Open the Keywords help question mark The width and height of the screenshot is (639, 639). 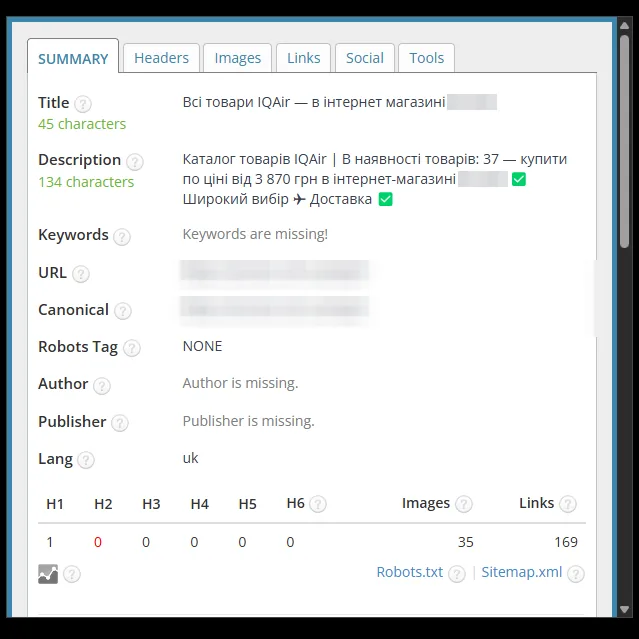pos(122,237)
